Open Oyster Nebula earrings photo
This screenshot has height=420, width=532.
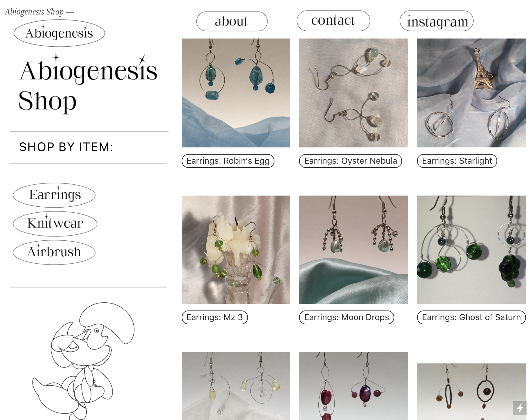(x=354, y=93)
